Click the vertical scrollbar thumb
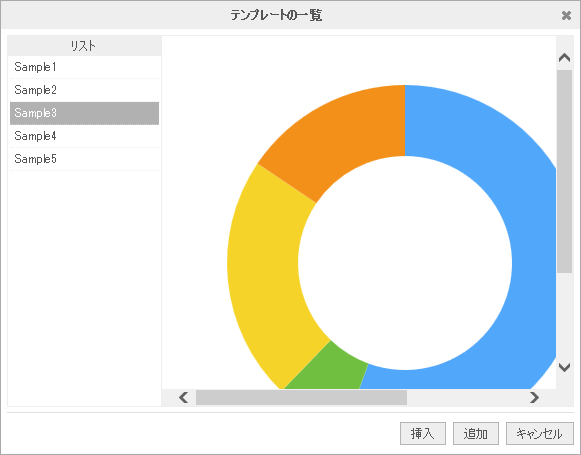This screenshot has width=581, height=455. click(564, 172)
